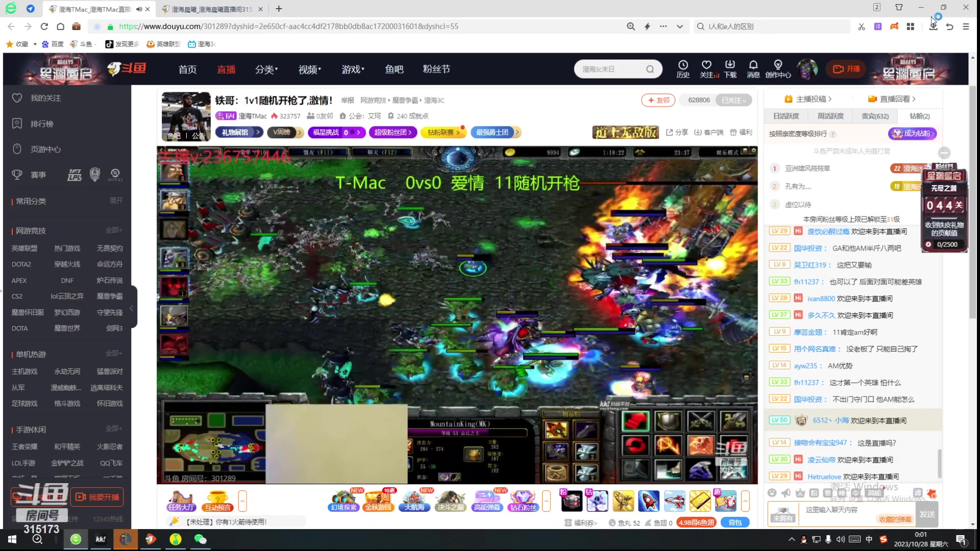This screenshot has height=551, width=980.
Task: Click the 成为钻粉 button
Action: tap(913, 134)
